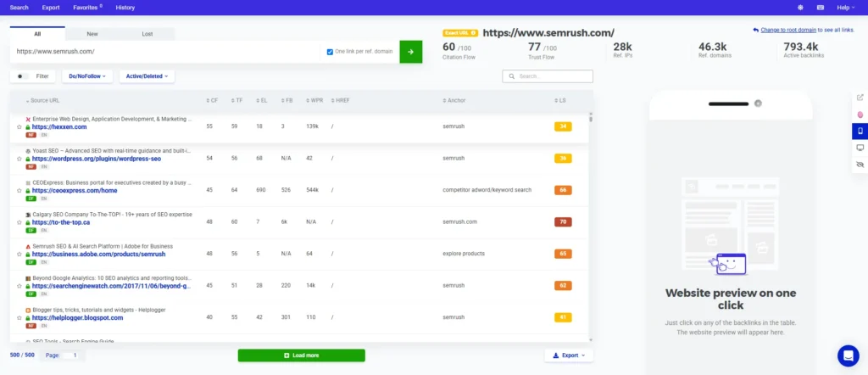
Task: Star the to-the-top.ca row
Action: pyautogui.click(x=19, y=222)
